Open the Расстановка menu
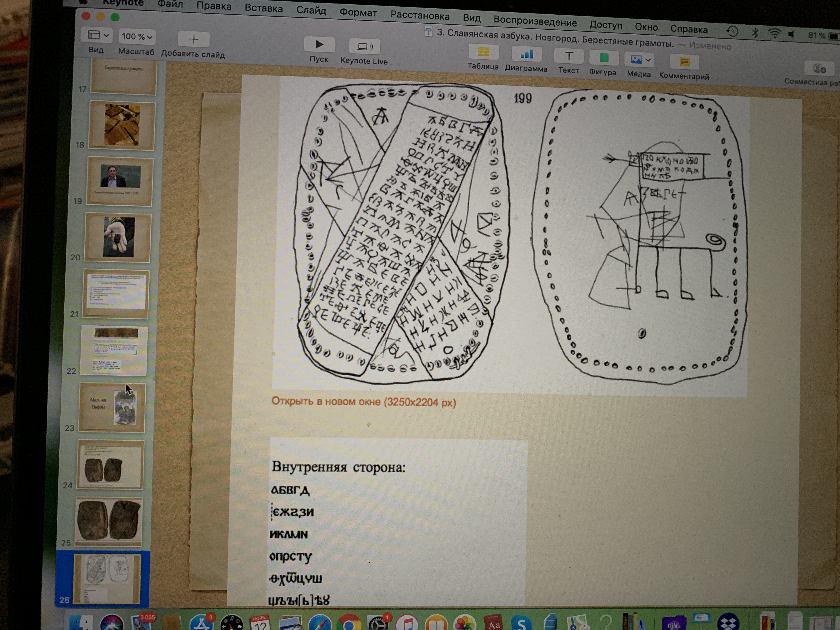 click(420, 16)
